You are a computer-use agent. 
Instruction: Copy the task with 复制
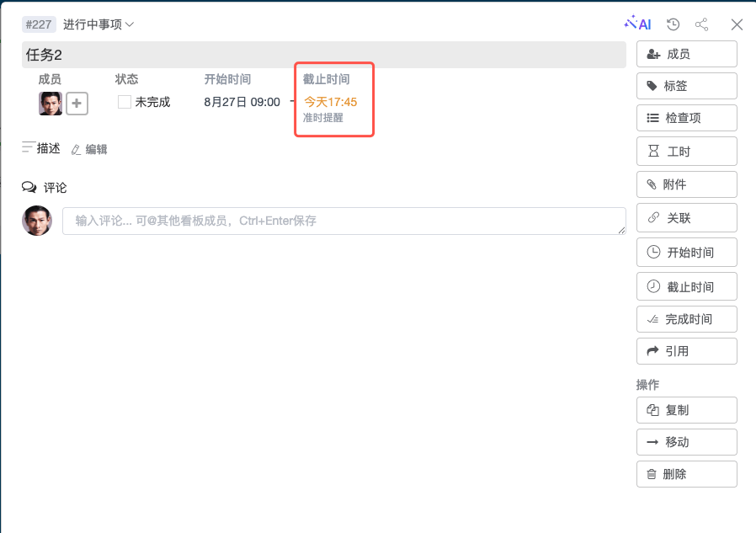(686, 410)
